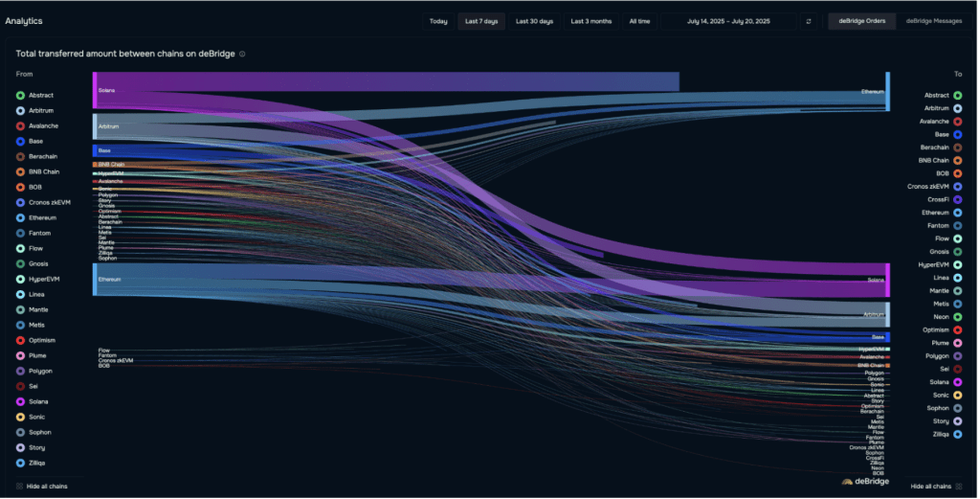Select Zilliqa label in To list
This screenshot has width=980, height=499.
[x=941, y=434]
